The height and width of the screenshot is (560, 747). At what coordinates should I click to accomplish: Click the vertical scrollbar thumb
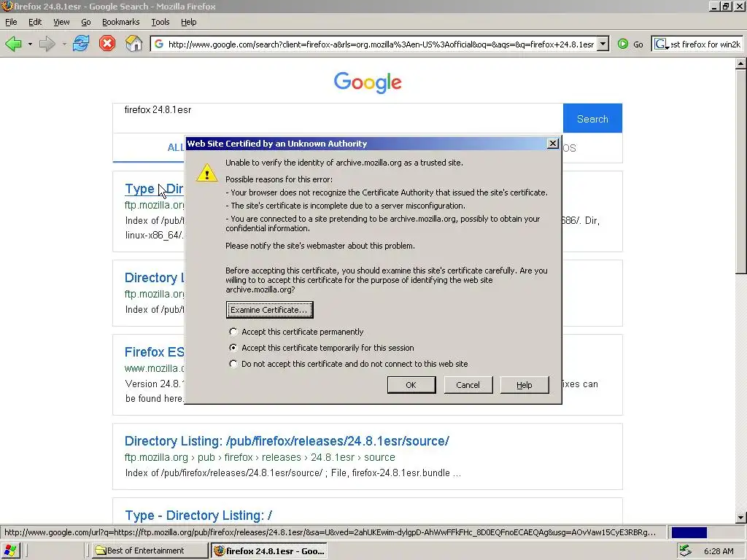[741, 171]
